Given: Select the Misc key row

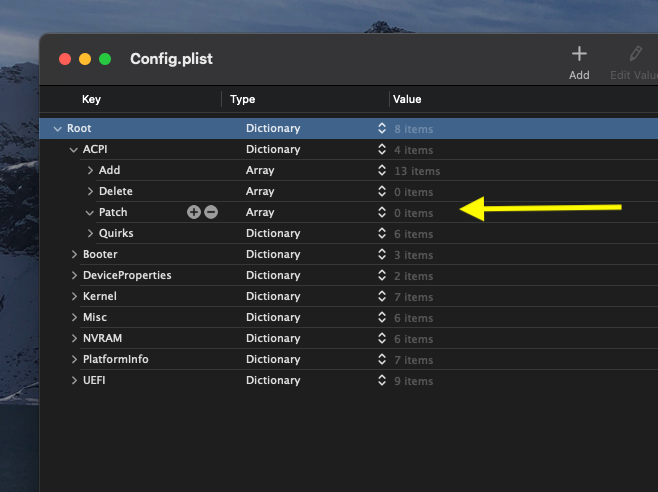Looking at the screenshot, I should pos(95,317).
